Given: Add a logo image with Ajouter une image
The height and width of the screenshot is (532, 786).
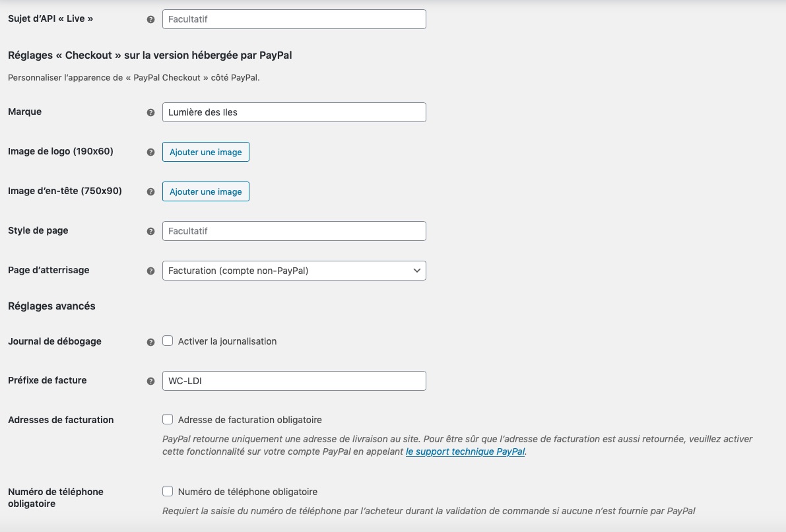Looking at the screenshot, I should (x=205, y=152).
